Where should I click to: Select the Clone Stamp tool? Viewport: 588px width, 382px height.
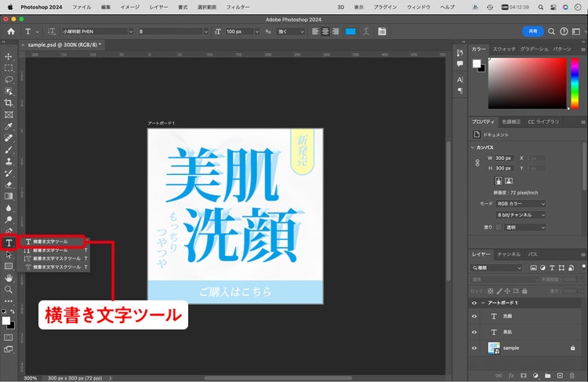coord(9,162)
